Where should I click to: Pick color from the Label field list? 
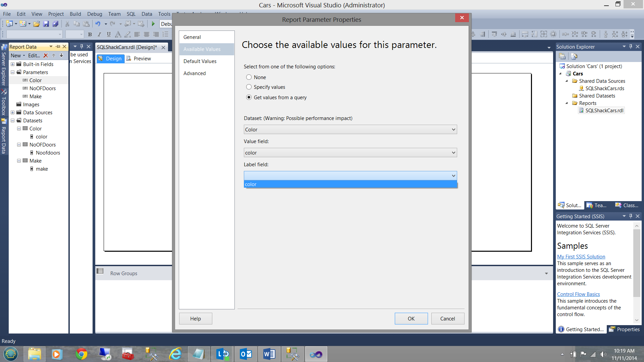pos(350,184)
